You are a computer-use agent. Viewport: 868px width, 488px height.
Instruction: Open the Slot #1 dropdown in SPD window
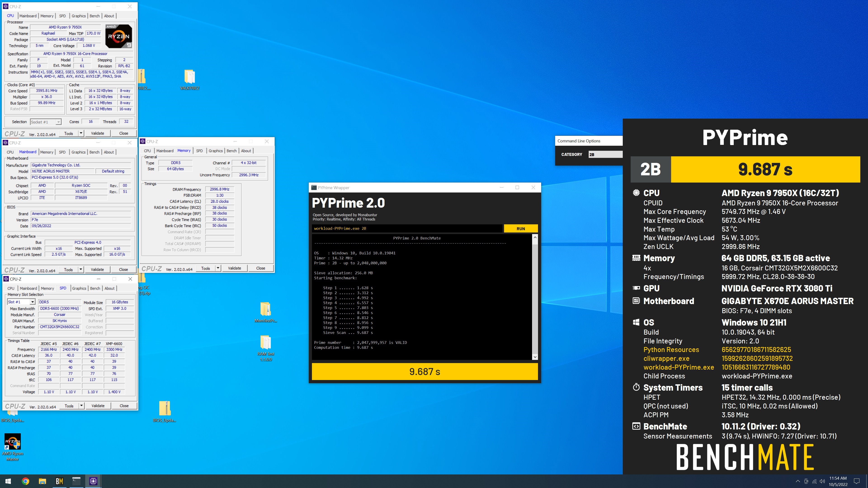pyautogui.click(x=32, y=302)
